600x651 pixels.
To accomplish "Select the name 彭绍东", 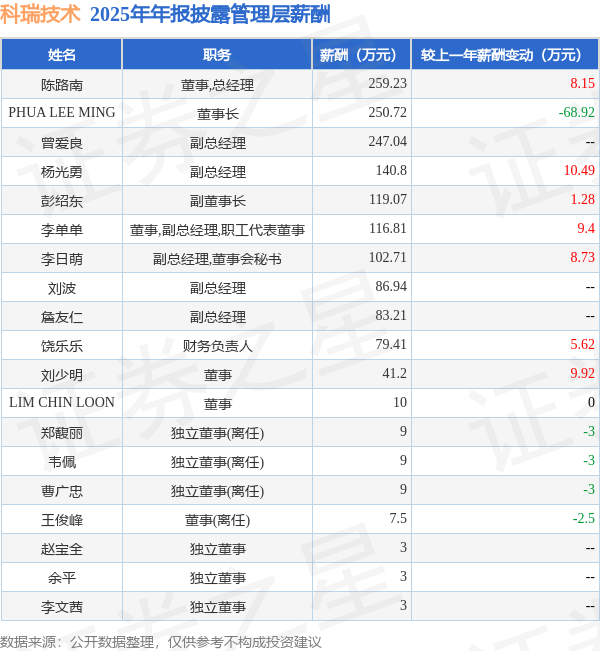I will coord(62,201).
